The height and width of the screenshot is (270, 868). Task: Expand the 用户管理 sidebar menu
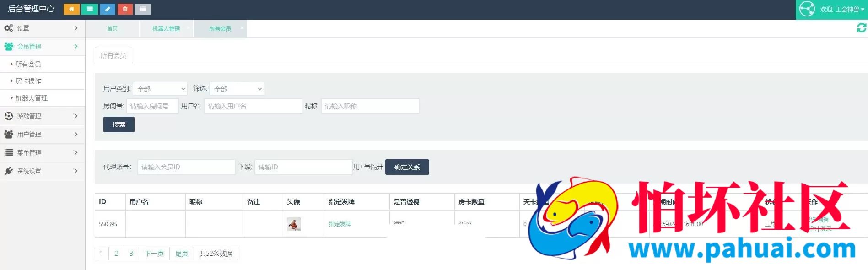pos(43,135)
